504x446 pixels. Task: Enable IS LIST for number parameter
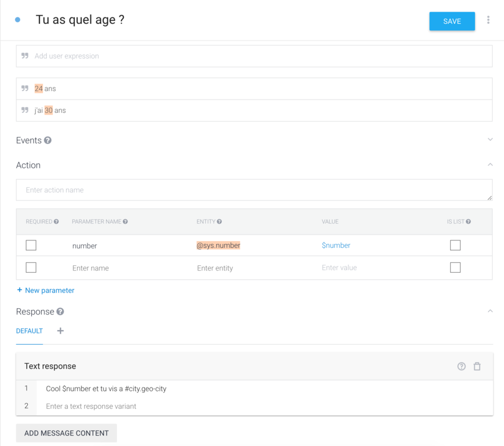(x=455, y=246)
